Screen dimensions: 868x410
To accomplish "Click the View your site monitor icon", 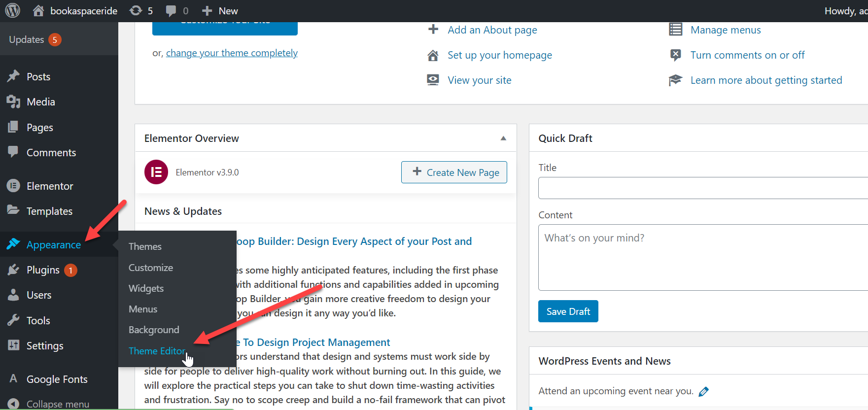I will tap(433, 80).
